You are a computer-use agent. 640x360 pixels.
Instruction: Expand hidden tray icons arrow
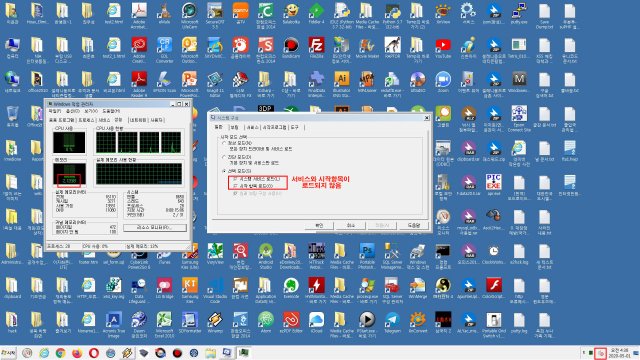pyautogui.click(x=583, y=353)
